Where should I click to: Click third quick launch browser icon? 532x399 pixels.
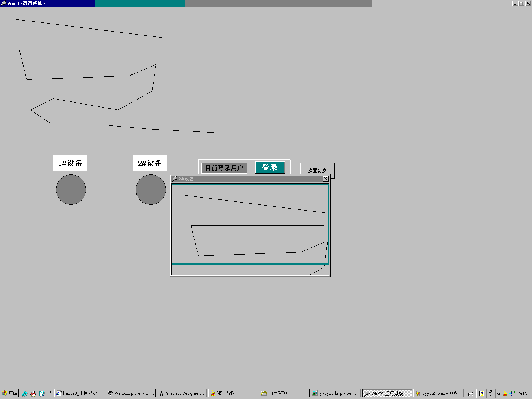[x=42, y=394]
